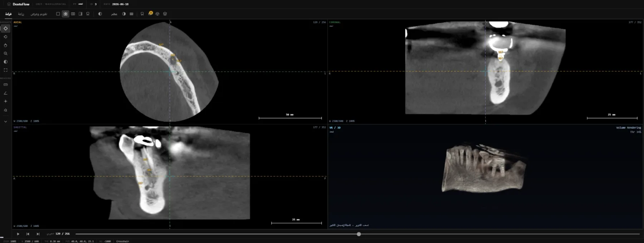Viewport: 644px width, 243px height.
Task: Select the ruler length measure tool
Action: click(x=5, y=85)
